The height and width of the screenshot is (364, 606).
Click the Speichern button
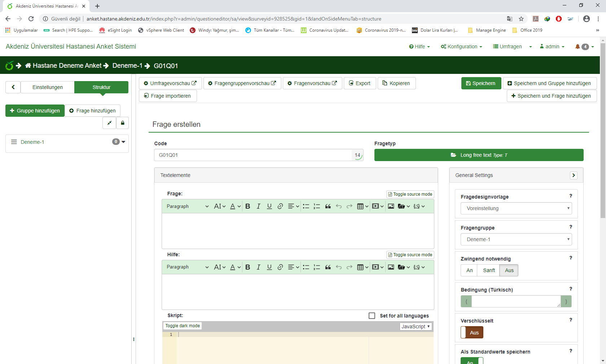pyautogui.click(x=481, y=83)
